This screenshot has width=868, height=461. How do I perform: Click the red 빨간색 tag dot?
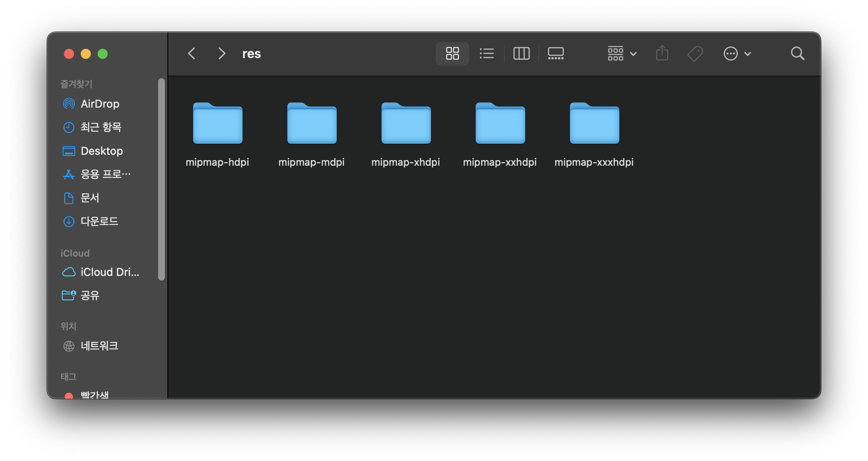(x=69, y=395)
